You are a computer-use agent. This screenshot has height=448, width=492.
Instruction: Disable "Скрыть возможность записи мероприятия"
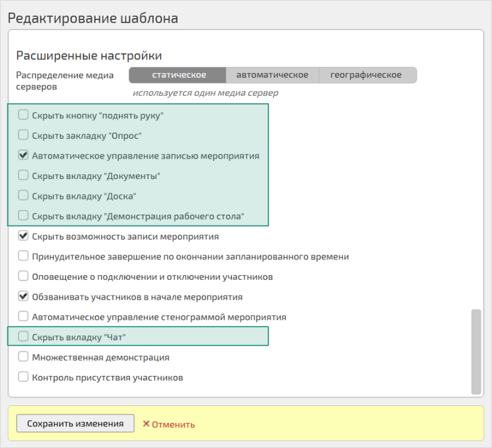(23, 236)
